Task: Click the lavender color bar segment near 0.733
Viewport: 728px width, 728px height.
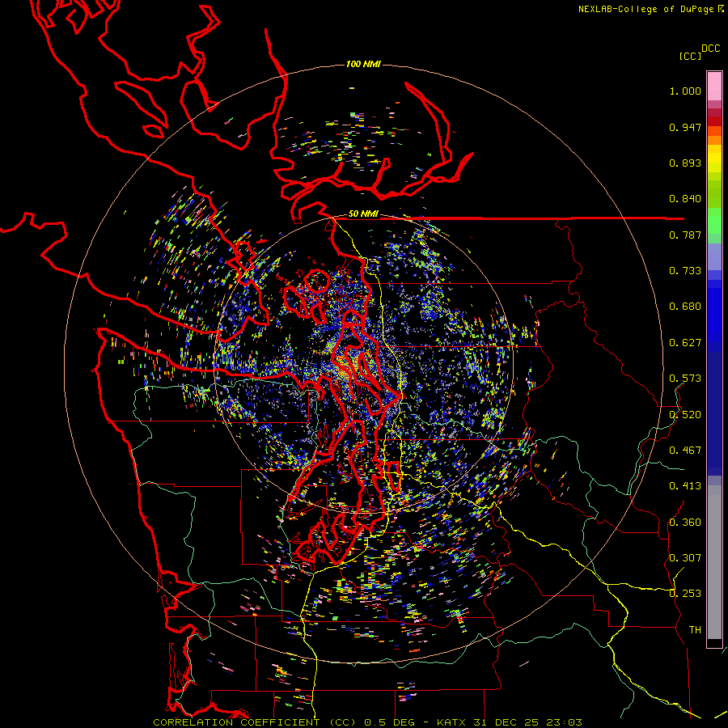Action: (x=714, y=256)
